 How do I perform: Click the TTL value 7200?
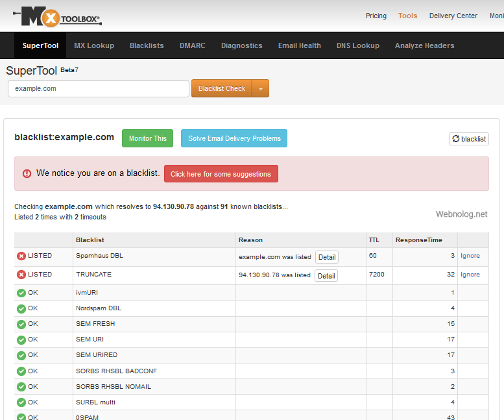377,275
